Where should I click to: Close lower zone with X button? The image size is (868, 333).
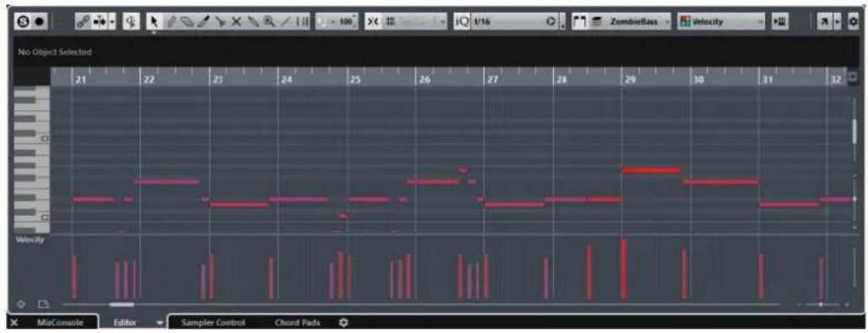point(13,323)
